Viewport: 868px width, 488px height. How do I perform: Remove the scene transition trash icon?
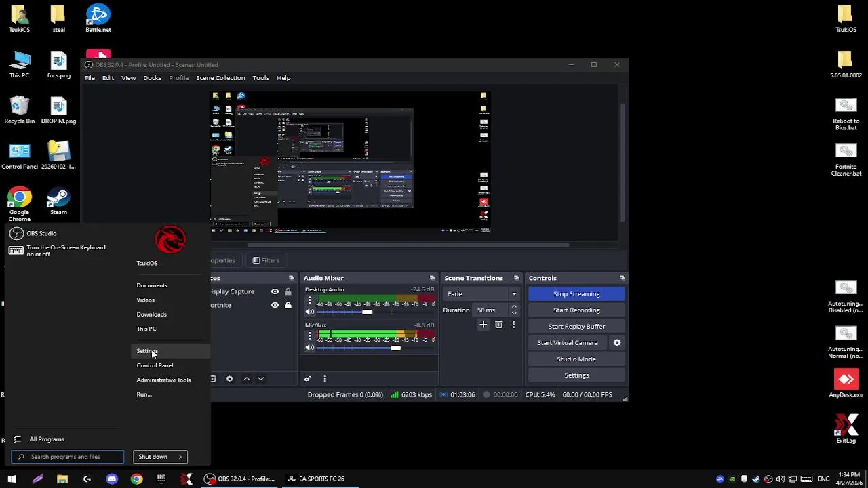pyautogui.click(x=498, y=325)
